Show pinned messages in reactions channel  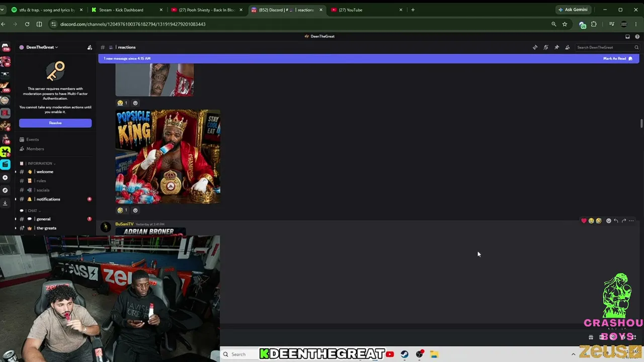[x=556, y=47]
